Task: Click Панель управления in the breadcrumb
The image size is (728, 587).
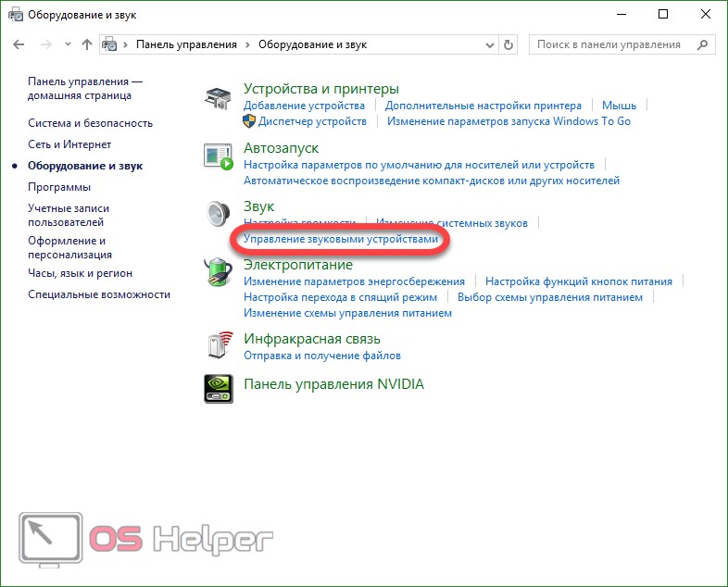Action: tap(186, 44)
